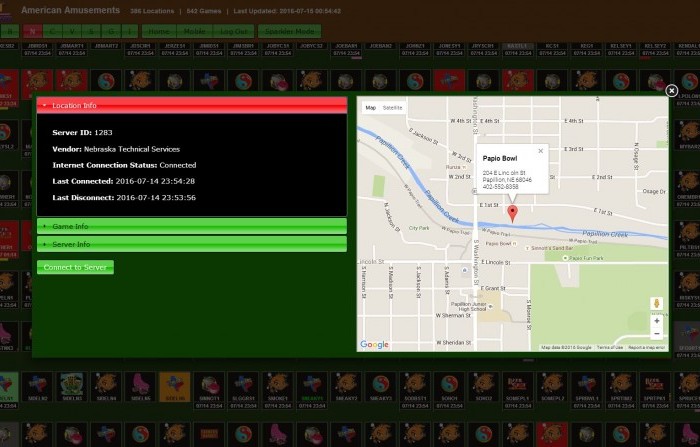Select the Street View pegman icon
The height and width of the screenshot is (447, 700).
pos(657,302)
